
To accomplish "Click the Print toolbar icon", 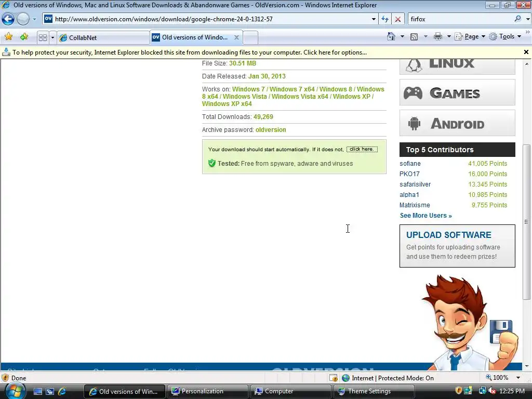I will 437,37.
